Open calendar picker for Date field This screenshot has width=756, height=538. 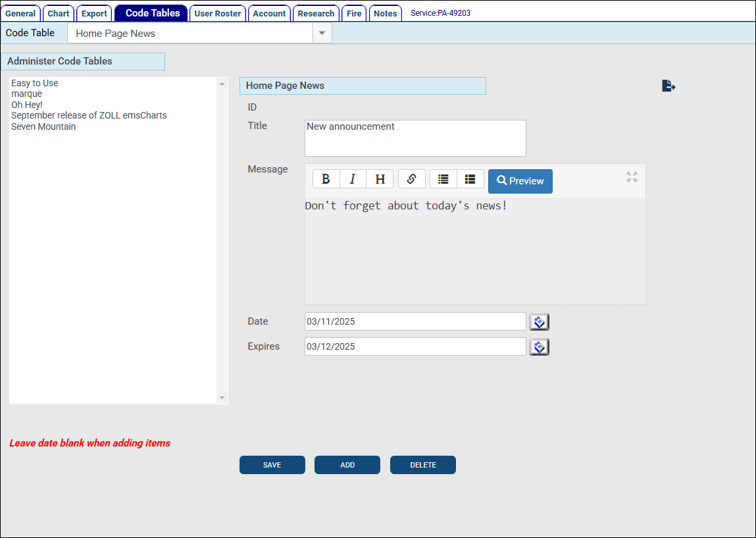[539, 322]
